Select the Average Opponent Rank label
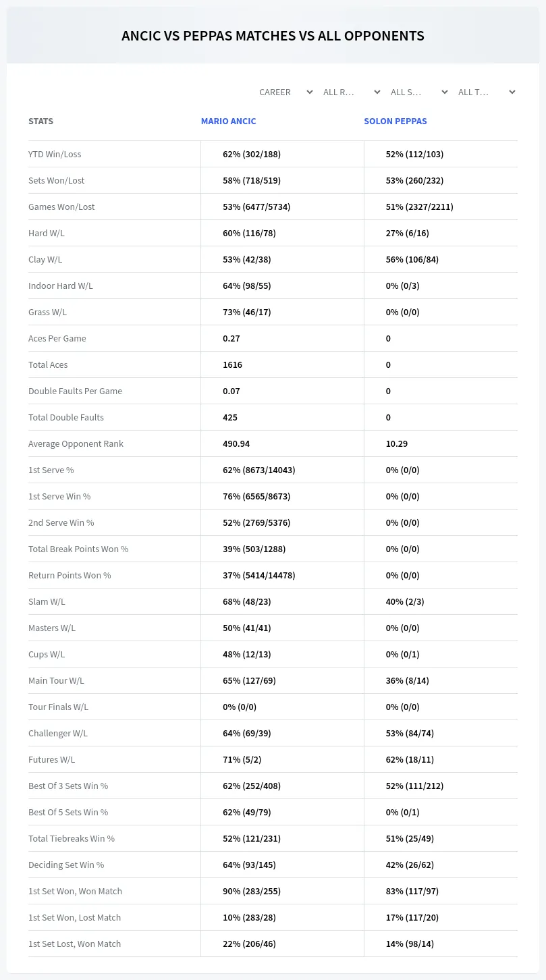The height and width of the screenshot is (980, 546). tap(76, 443)
